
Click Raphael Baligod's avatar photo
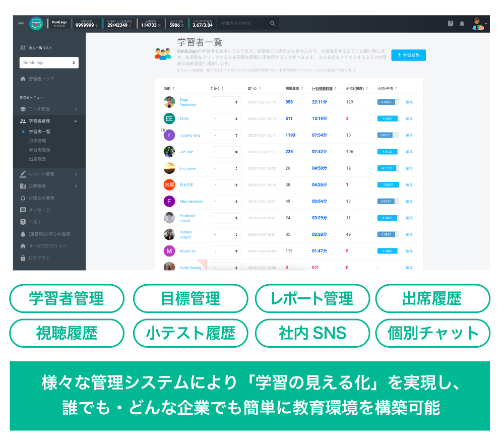[x=169, y=235]
